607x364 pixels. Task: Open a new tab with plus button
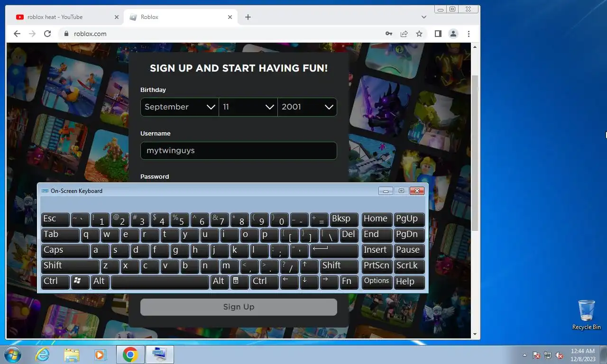(x=248, y=17)
